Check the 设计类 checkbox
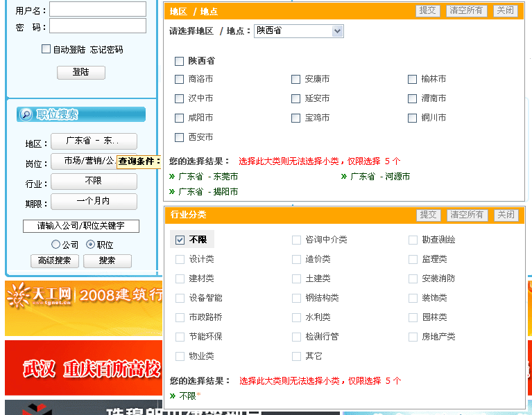This screenshot has height=415, width=532. (180, 260)
